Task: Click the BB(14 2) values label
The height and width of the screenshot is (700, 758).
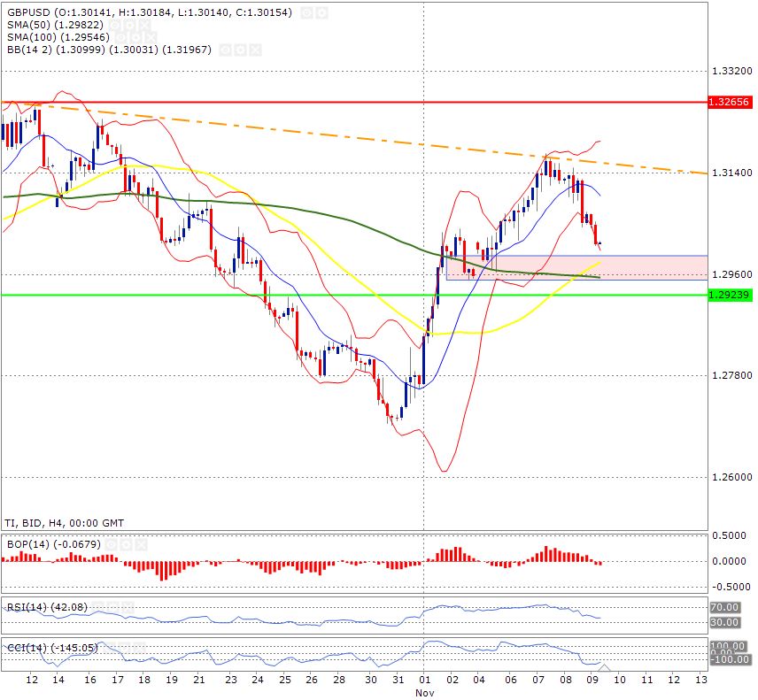Action: 109,50
